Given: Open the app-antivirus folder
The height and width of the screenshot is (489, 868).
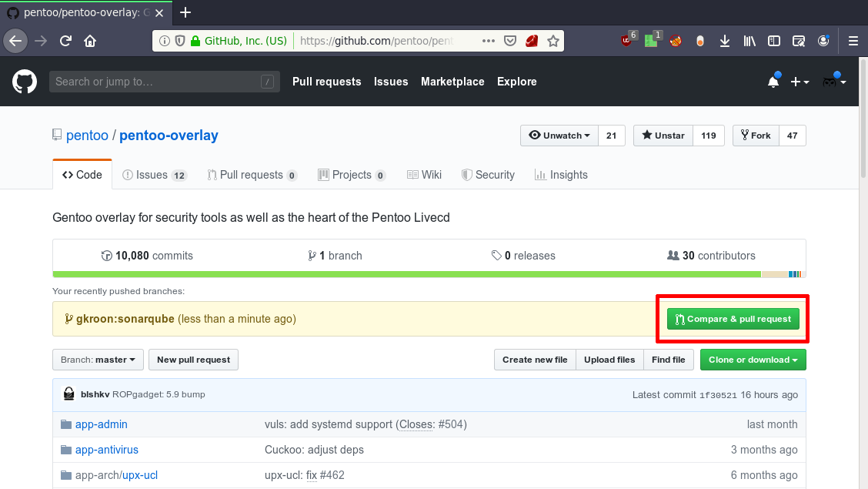Looking at the screenshot, I should [x=107, y=450].
